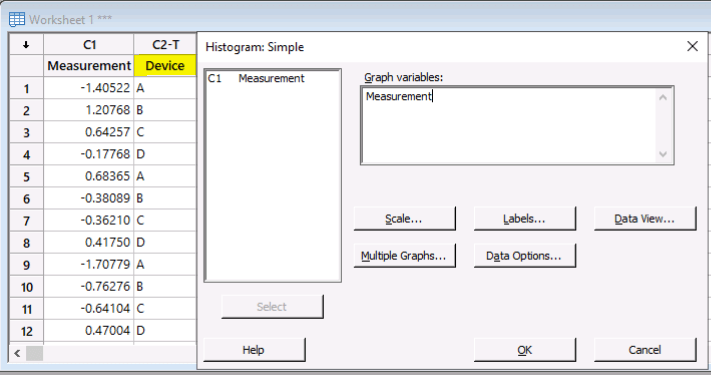Click cell with value -0.38089
Viewport: 711px width, 375px height.
coord(89,199)
